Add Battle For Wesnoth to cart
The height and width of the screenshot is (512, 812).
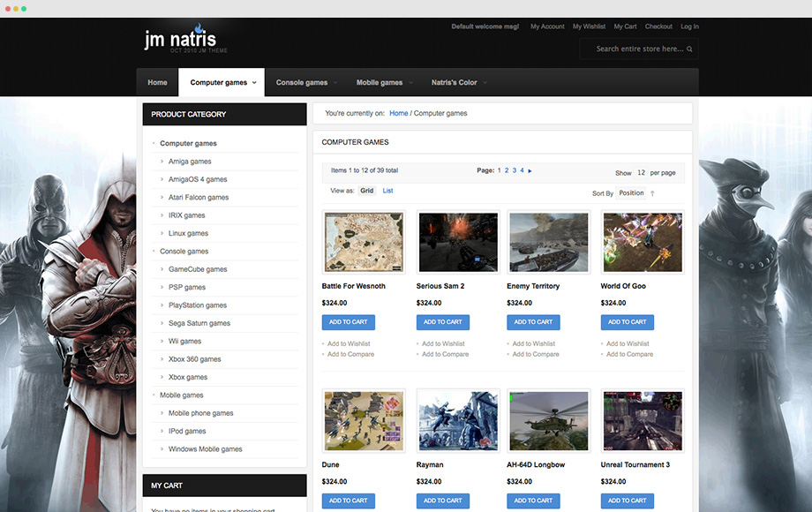pyautogui.click(x=349, y=322)
